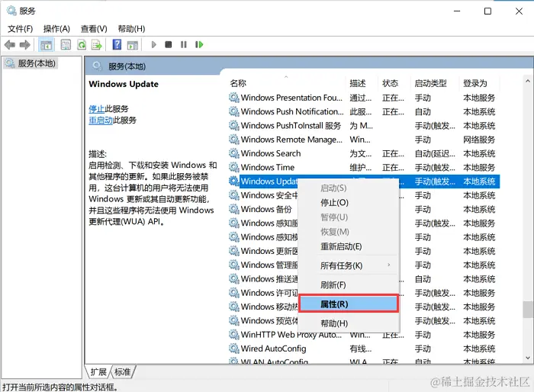Open the 帮助(H) menu bar item
The width and height of the screenshot is (534, 392).
pos(131,29)
